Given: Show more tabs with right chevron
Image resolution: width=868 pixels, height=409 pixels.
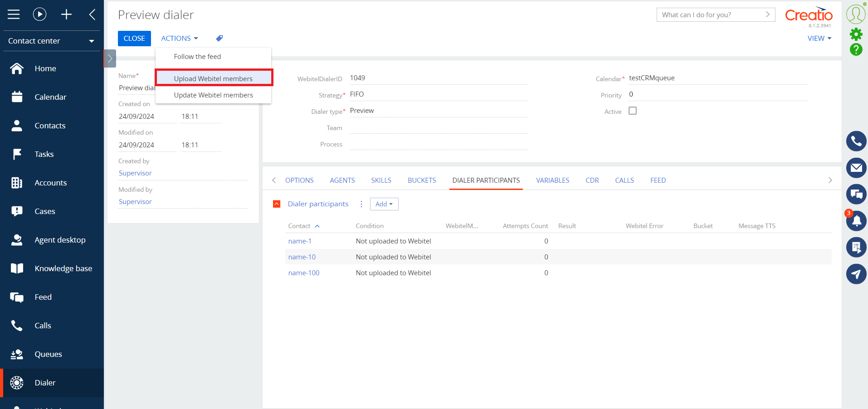Looking at the screenshot, I should point(830,180).
